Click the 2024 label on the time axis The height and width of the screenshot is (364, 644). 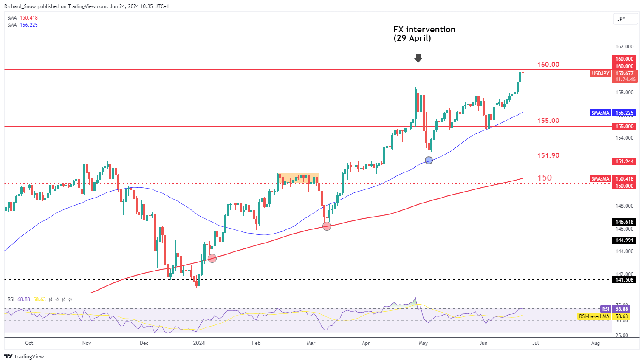(199, 343)
